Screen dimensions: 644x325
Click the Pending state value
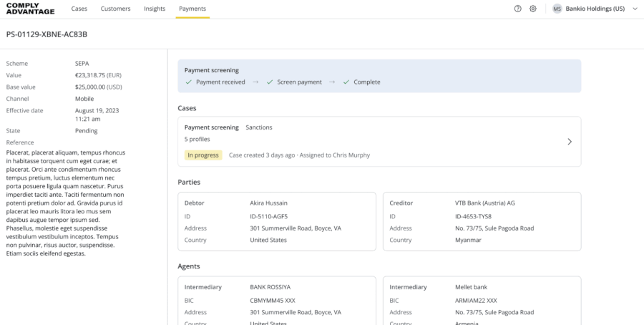pos(86,131)
